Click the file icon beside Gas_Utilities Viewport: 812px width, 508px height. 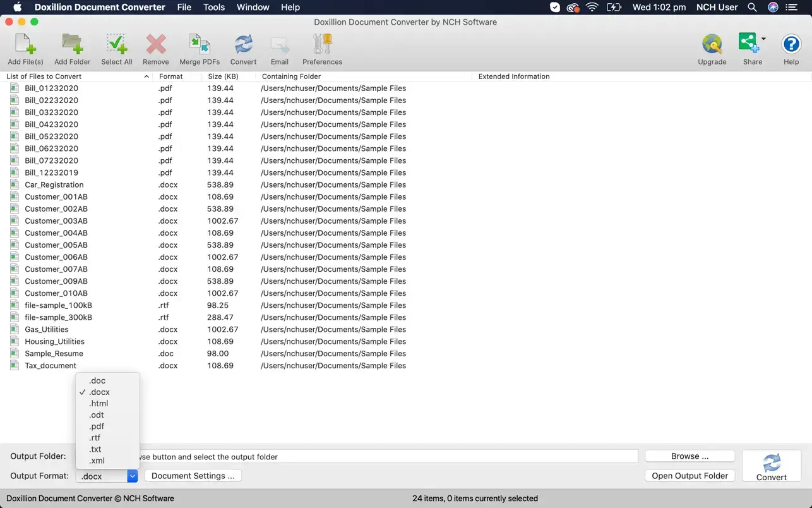(15, 329)
